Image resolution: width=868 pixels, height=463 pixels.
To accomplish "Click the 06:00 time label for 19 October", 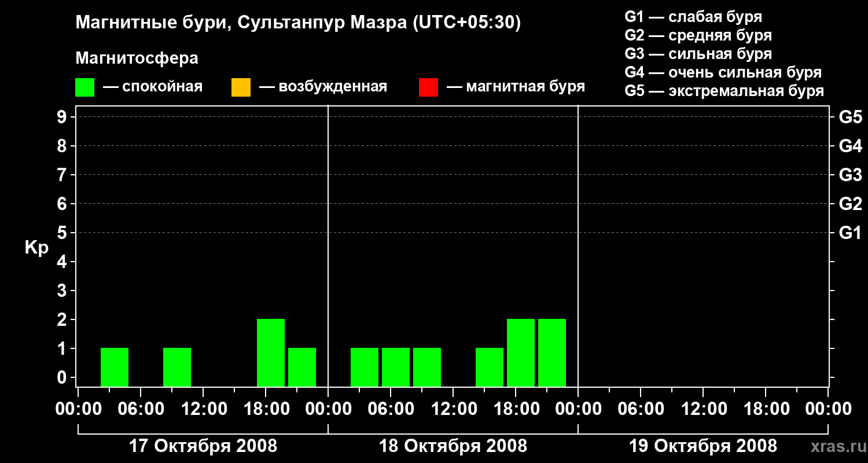I will coord(641,409).
